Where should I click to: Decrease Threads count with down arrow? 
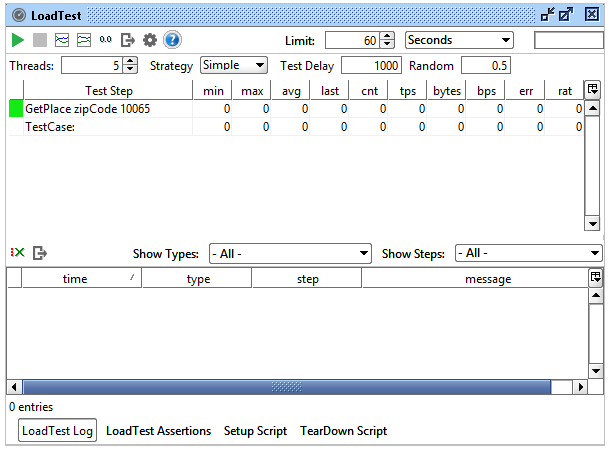click(130, 70)
